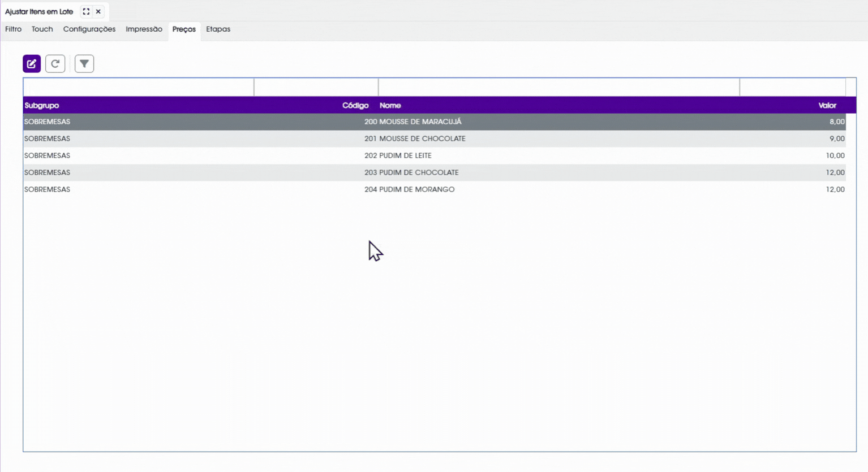Click the Subgrupo column header
Screen dimensions: 868x472
point(42,106)
